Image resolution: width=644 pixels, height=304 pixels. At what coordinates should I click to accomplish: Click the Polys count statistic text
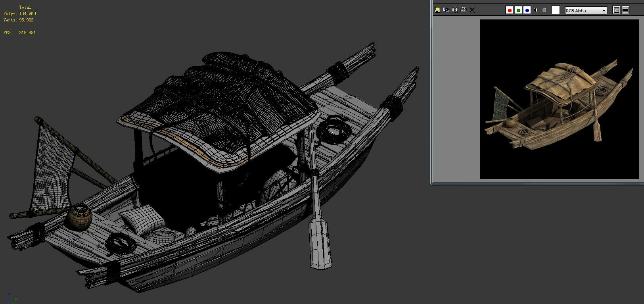click(20, 13)
